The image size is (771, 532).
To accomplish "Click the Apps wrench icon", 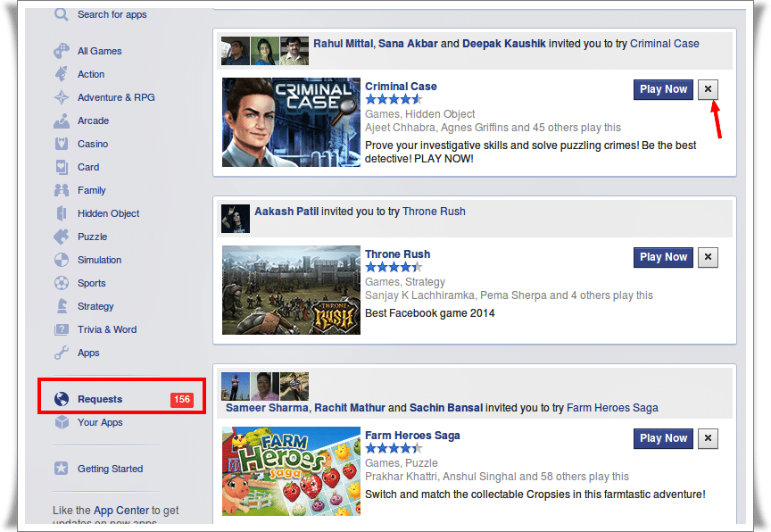I will point(62,353).
